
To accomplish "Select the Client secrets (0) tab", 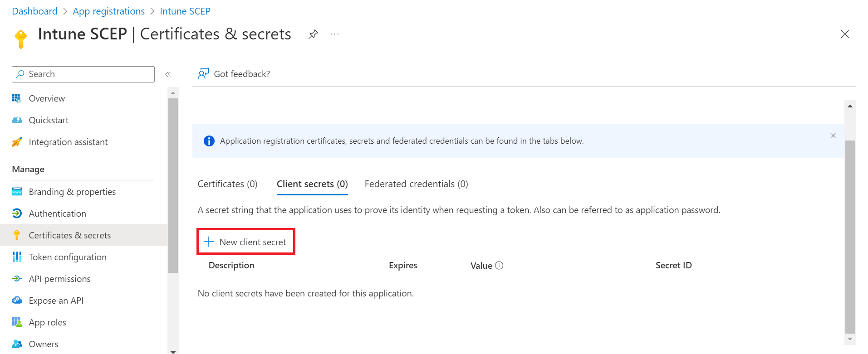I will (312, 184).
